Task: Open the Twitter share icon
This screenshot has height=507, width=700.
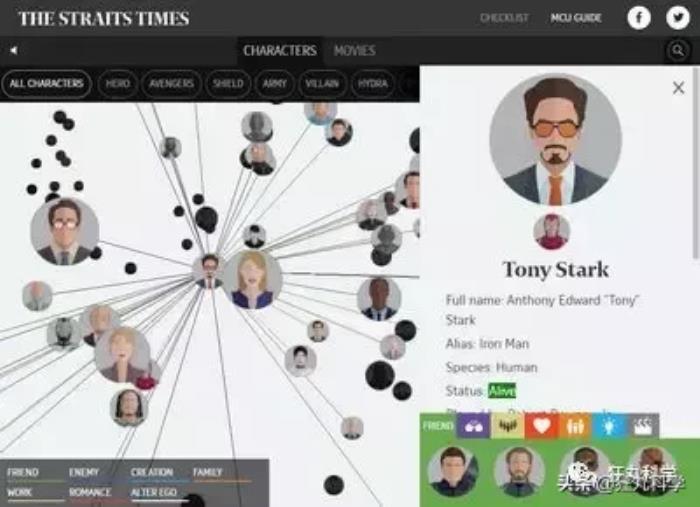Action: (678, 18)
